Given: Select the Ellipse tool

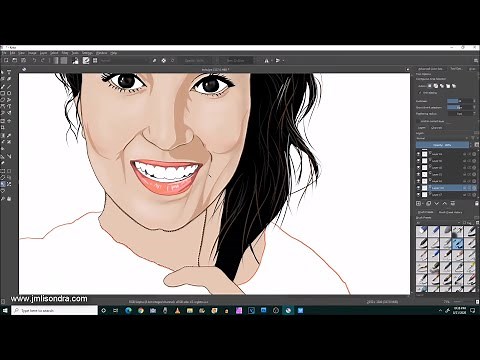Looking at the screenshot, I should [x=9, y=93].
